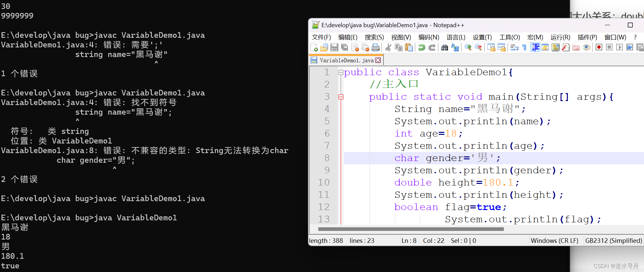Open the 编辑(E) menu
The width and height of the screenshot is (644, 272).
[x=348, y=37]
